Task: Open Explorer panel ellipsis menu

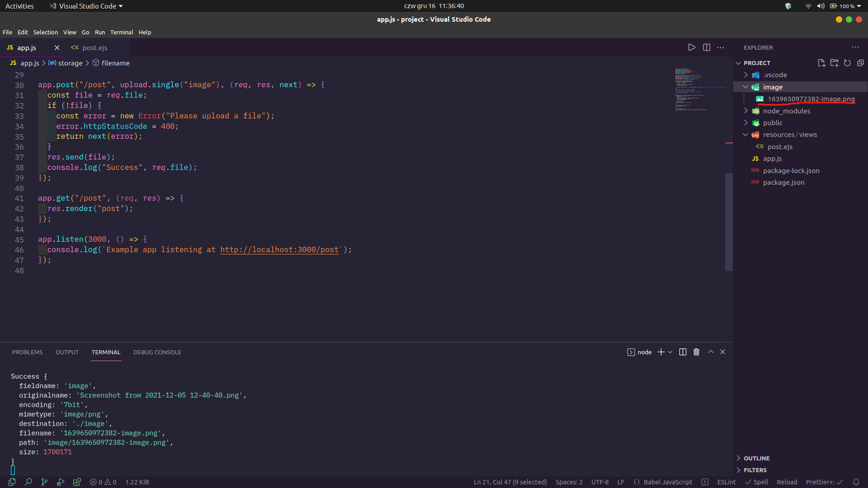Action: tap(855, 47)
